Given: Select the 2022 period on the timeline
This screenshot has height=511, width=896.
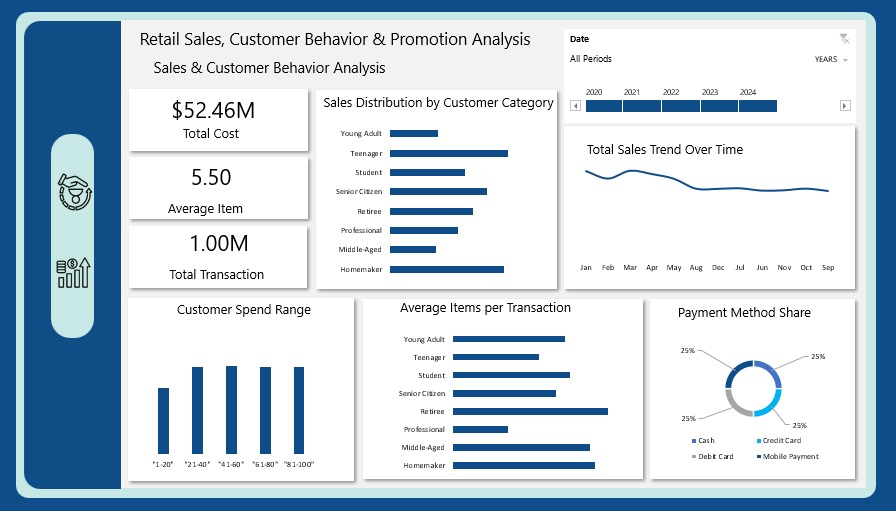Looking at the screenshot, I should pyautogui.click(x=681, y=106).
